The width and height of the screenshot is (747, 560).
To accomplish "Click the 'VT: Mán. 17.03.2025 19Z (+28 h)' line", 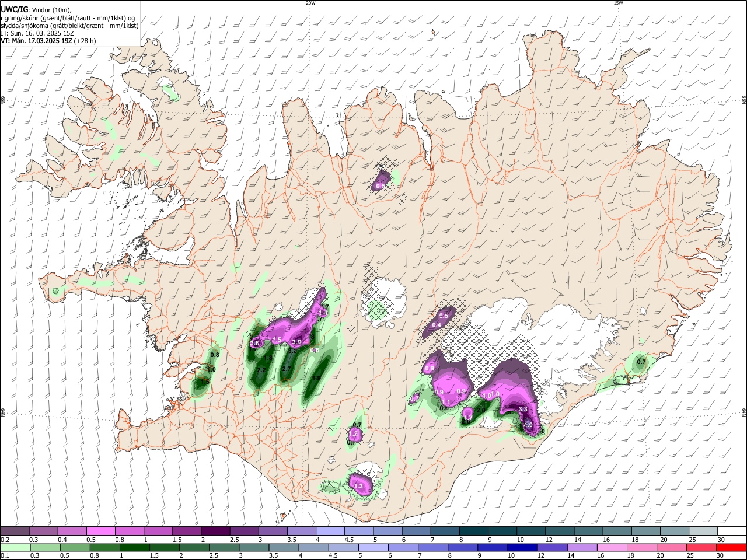I will coord(48,41).
